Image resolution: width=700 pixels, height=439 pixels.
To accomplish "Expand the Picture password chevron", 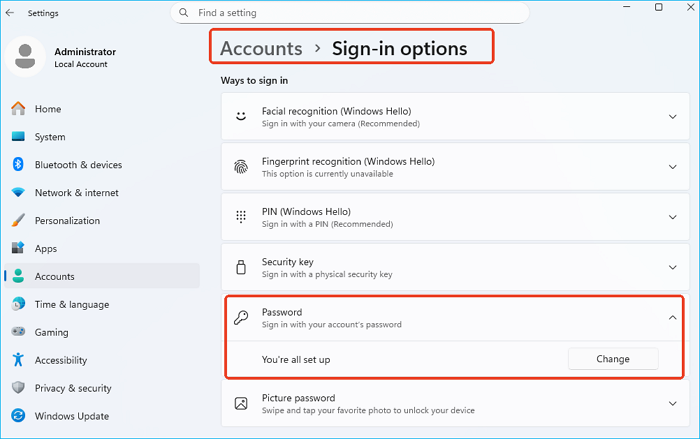I will [672, 404].
